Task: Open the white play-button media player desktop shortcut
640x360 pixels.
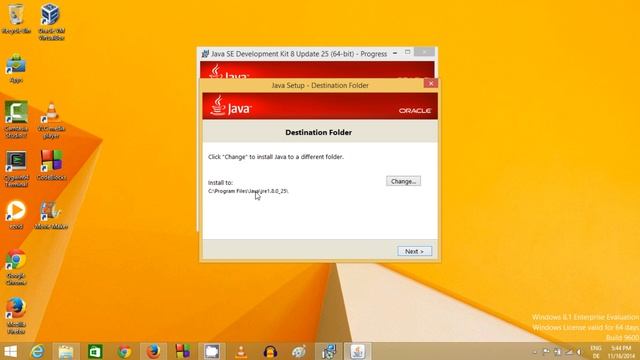Action: click(x=16, y=215)
